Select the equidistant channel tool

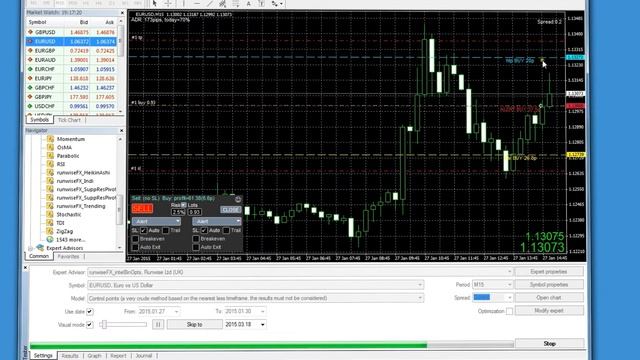coord(222,3)
